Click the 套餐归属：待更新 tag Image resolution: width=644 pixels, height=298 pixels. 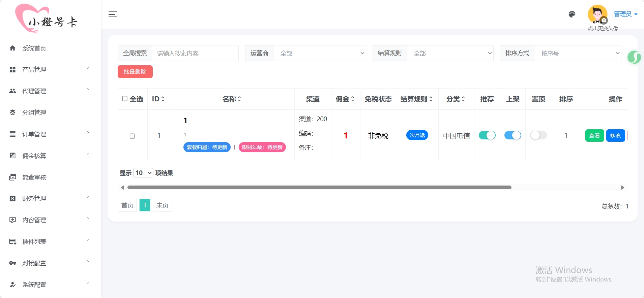point(207,147)
